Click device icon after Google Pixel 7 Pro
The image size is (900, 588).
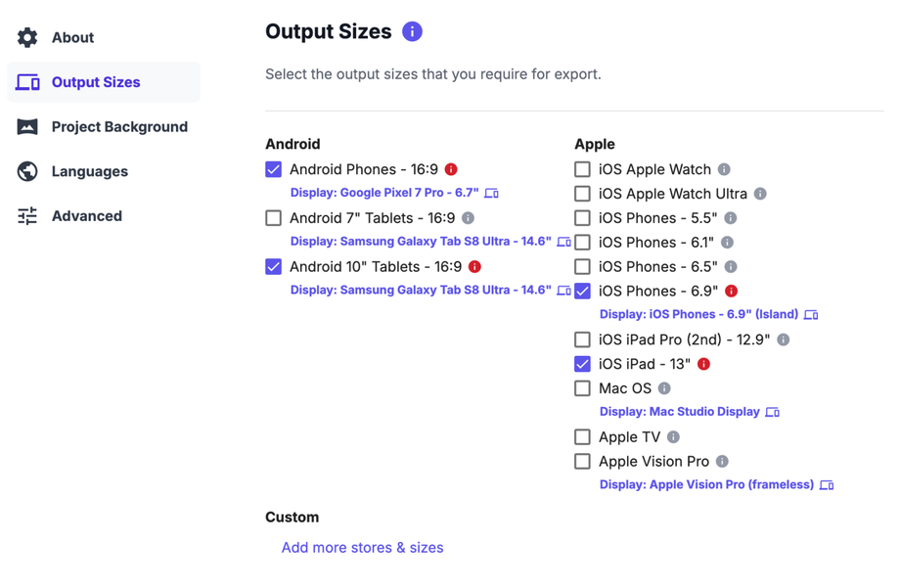click(492, 194)
